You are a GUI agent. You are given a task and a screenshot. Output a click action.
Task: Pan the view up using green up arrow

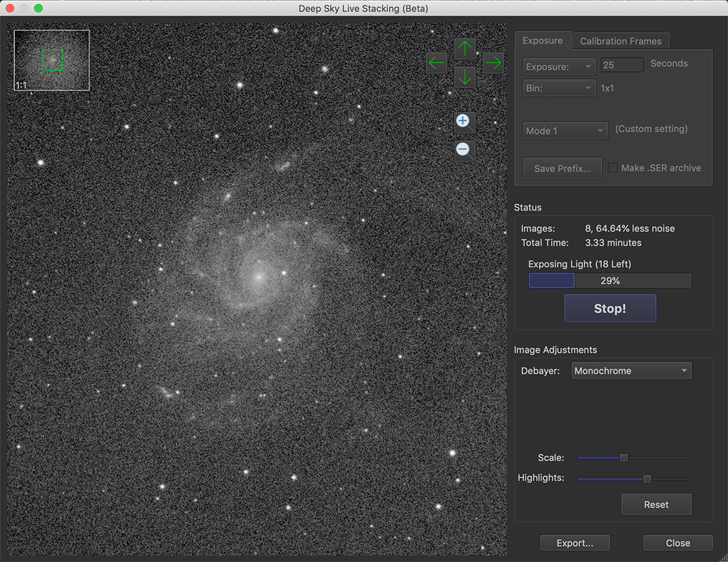(x=464, y=48)
